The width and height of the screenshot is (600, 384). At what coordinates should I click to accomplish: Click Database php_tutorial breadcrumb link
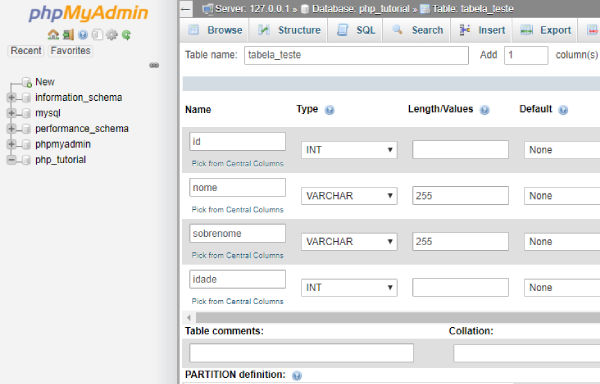tap(360, 9)
